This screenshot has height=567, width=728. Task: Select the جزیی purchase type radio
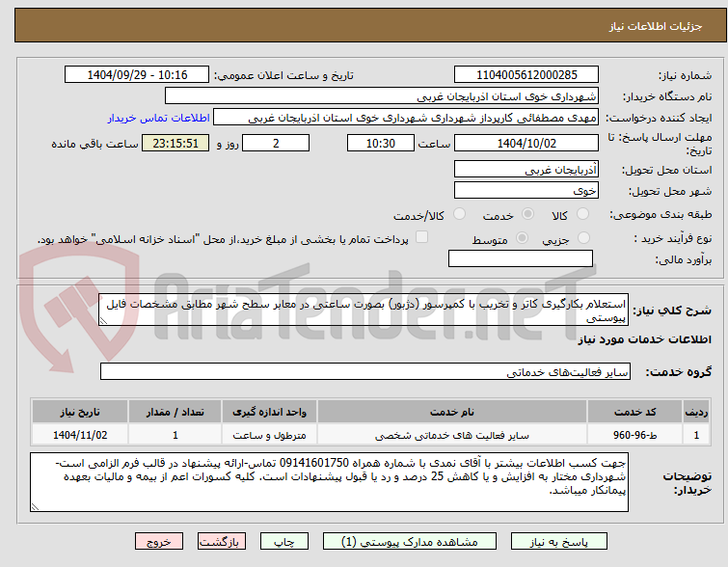tap(583, 238)
